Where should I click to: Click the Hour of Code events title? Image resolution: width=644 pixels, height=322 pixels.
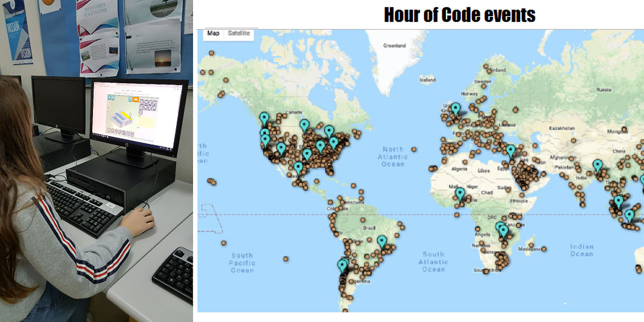click(459, 15)
